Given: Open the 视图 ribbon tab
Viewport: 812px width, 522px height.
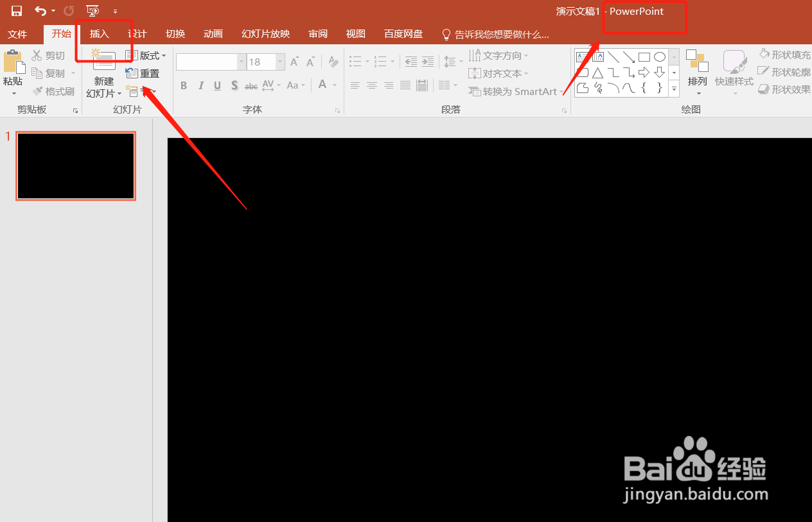Looking at the screenshot, I should coord(356,34).
